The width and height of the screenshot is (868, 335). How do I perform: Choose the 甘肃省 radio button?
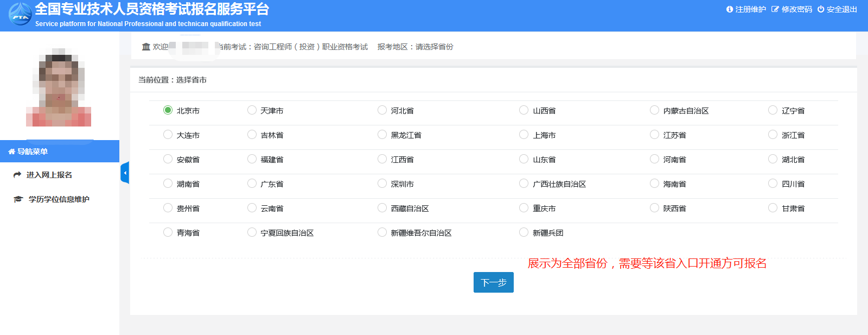coord(773,208)
